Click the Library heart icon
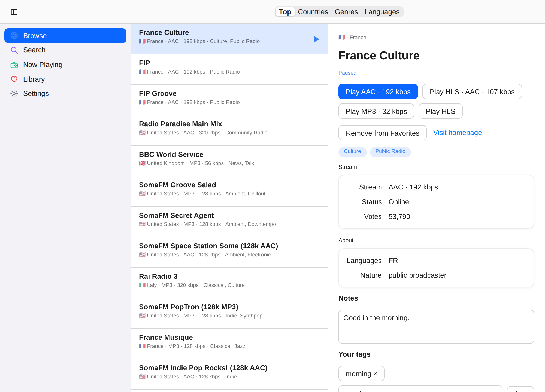The image size is (545, 392). coord(14,79)
